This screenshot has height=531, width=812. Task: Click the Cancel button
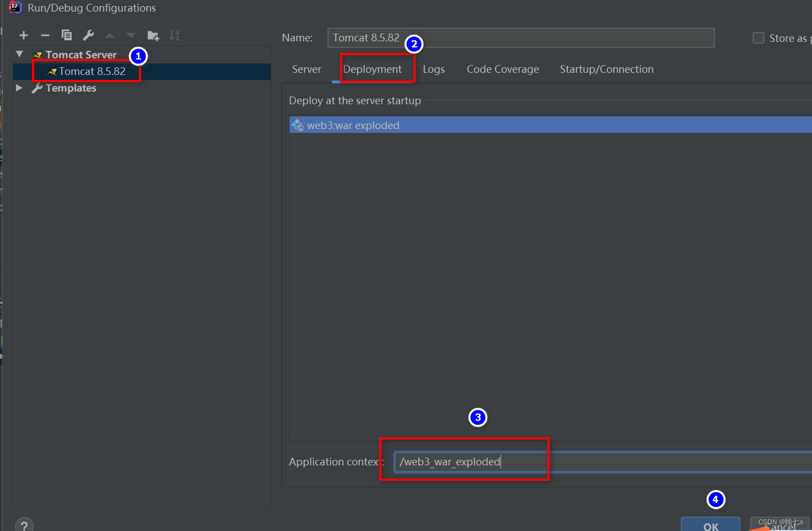click(780, 524)
